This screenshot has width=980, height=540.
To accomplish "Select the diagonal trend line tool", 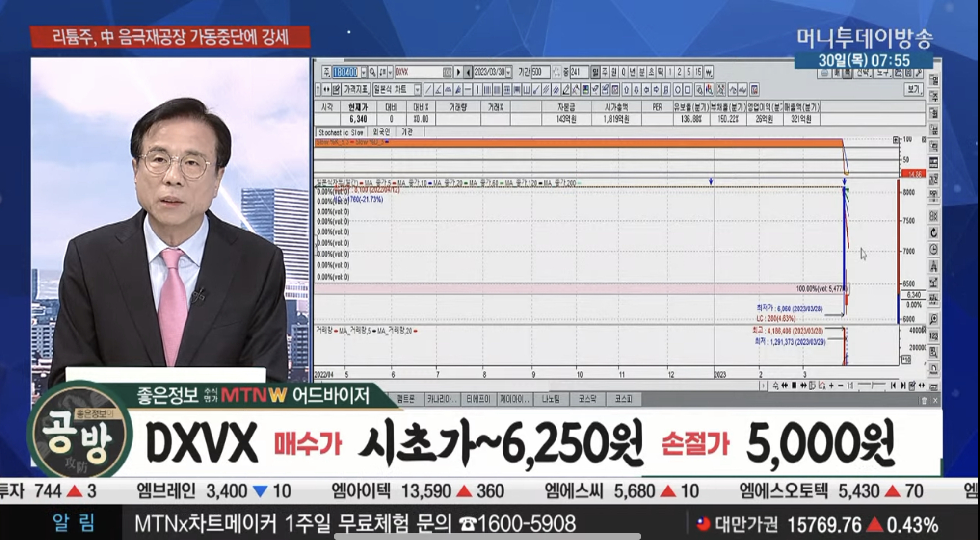I will [428, 90].
